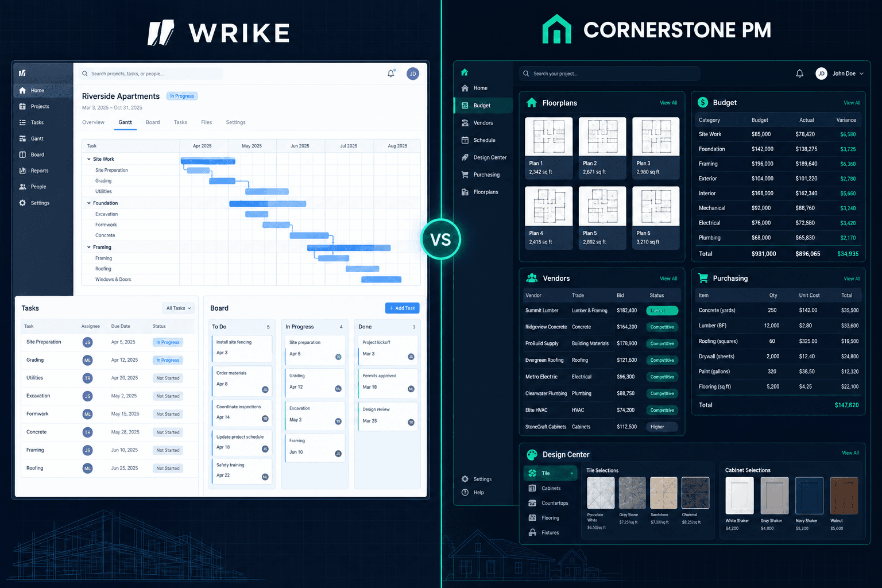The height and width of the screenshot is (588, 882).
Task: Open Schedule icon in Cornerstone sidebar
Action: point(465,140)
